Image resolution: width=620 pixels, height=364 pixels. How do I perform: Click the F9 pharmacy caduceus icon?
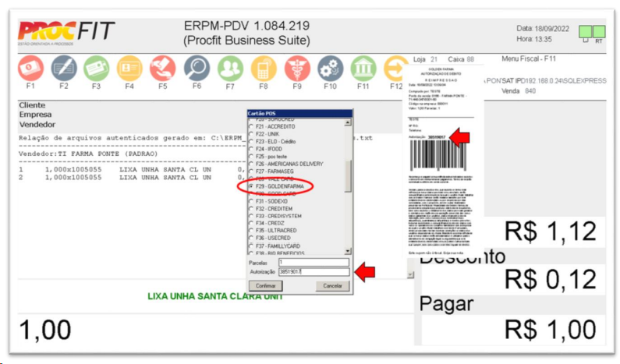(x=297, y=69)
